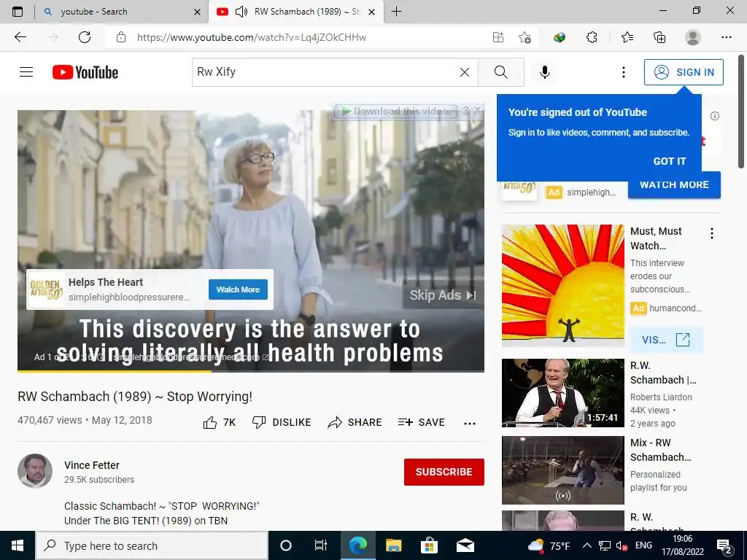Open Vince Fetter channel avatar

tap(35, 471)
